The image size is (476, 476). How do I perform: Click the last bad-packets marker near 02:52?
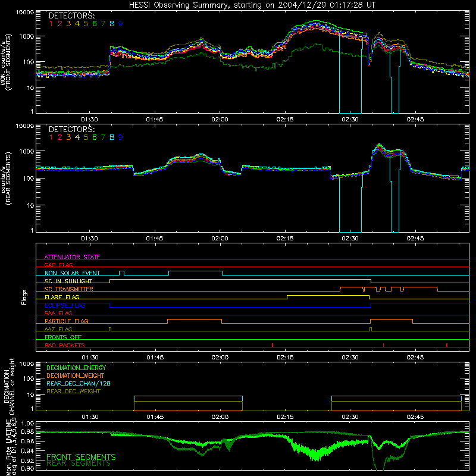click(447, 345)
